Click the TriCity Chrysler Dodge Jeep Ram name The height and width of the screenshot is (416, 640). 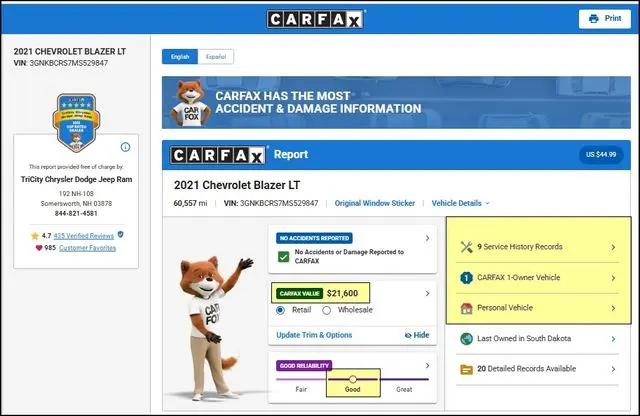(x=77, y=179)
